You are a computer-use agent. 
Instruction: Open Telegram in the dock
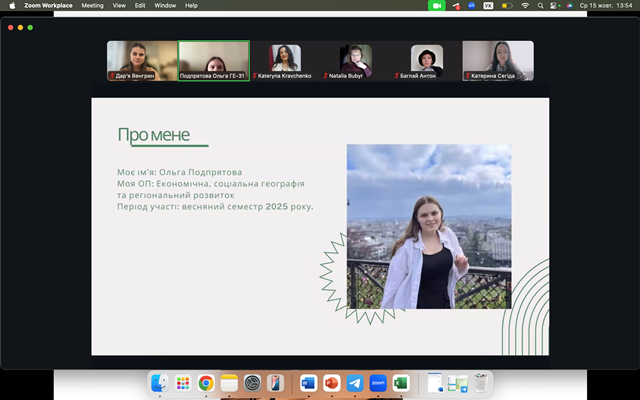point(355,383)
